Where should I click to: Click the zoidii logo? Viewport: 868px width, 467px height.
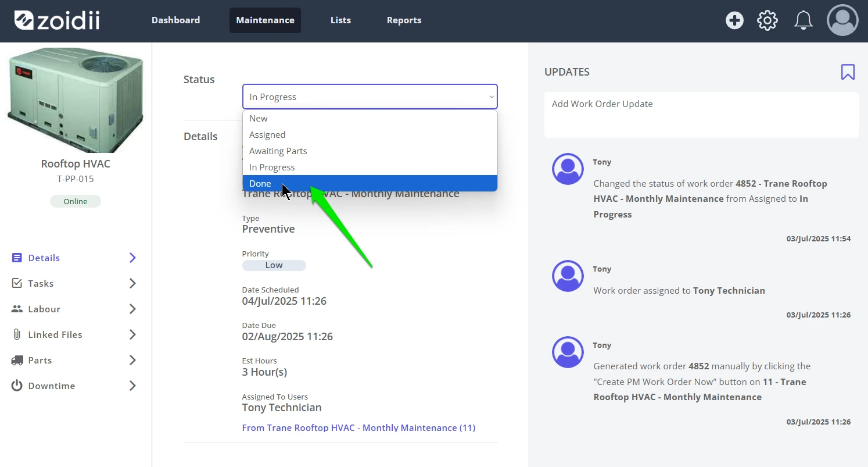pyautogui.click(x=57, y=20)
